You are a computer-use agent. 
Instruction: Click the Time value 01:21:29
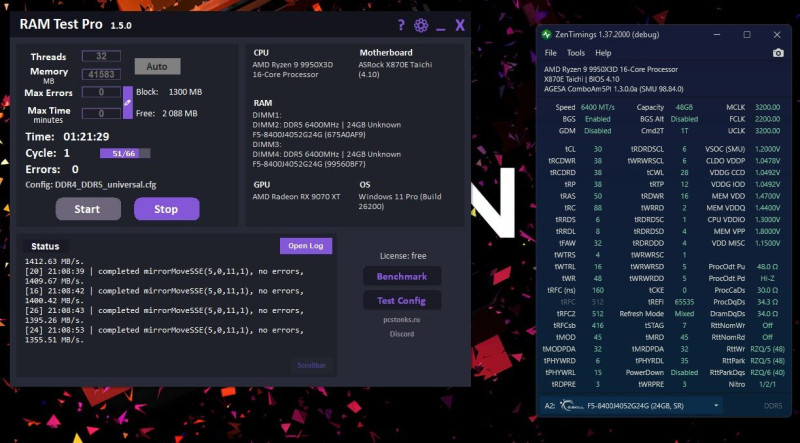(86, 137)
